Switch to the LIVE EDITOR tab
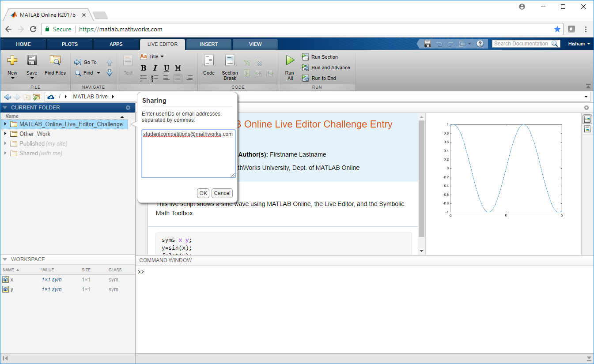 (163, 44)
